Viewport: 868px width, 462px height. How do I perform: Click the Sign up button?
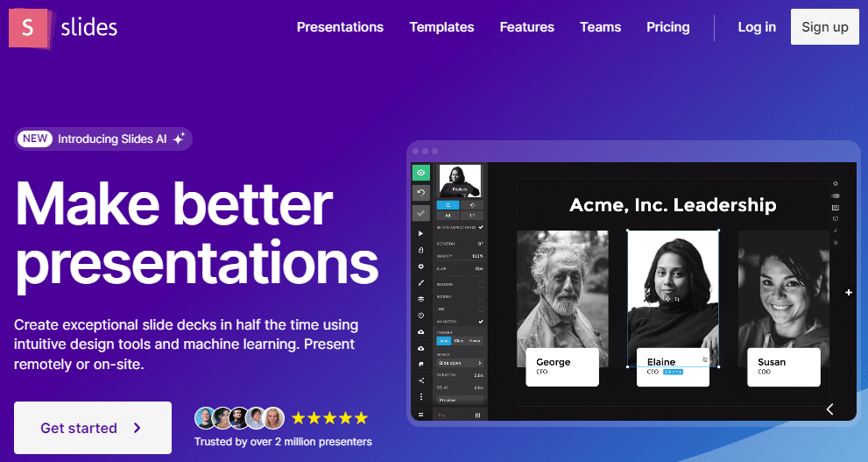[825, 26]
